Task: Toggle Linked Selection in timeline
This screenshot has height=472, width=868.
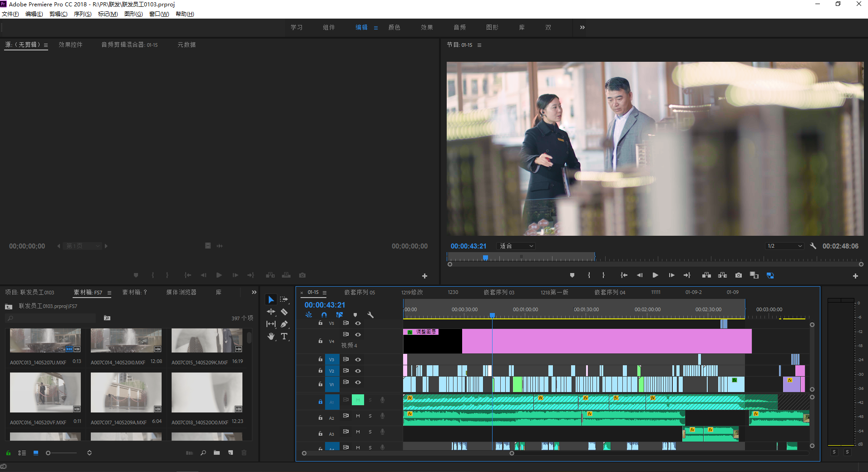Action: point(340,315)
